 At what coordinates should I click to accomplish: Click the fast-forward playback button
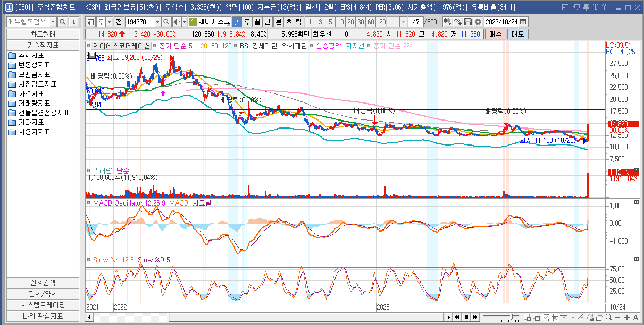tap(475, 317)
